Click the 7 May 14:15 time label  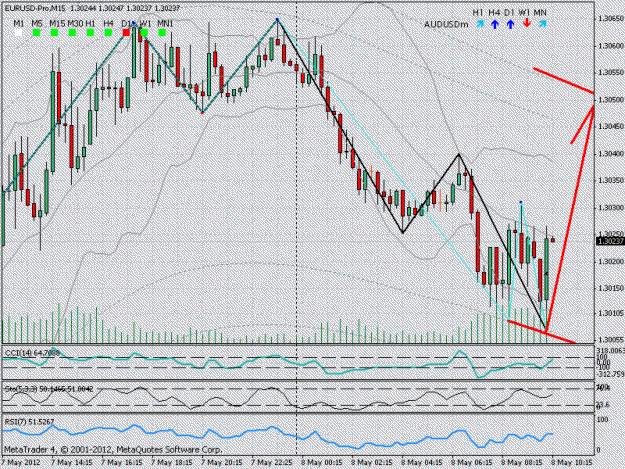tap(72, 463)
